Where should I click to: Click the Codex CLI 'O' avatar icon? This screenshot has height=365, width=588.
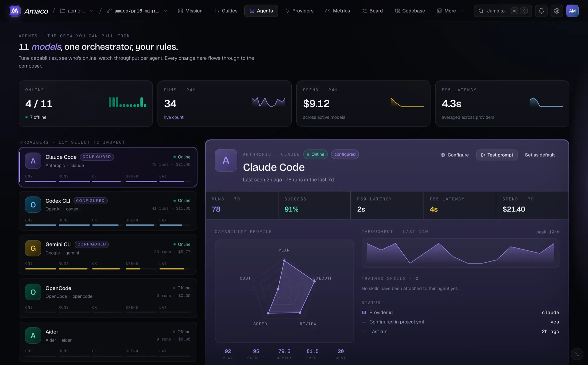pyautogui.click(x=33, y=205)
